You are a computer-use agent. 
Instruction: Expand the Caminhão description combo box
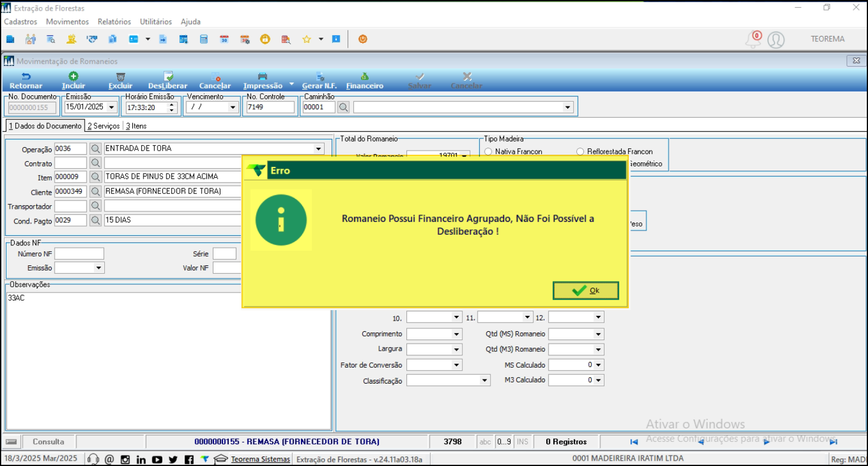coord(568,108)
